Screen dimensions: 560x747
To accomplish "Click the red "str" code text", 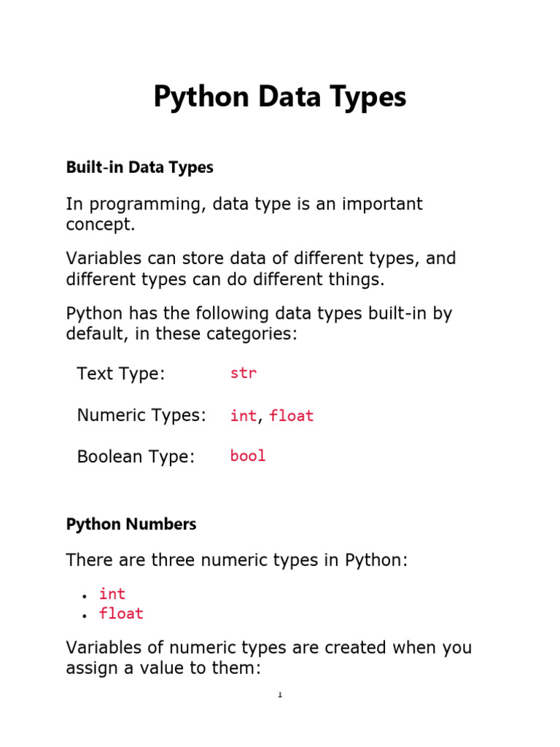I will [244, 373].
